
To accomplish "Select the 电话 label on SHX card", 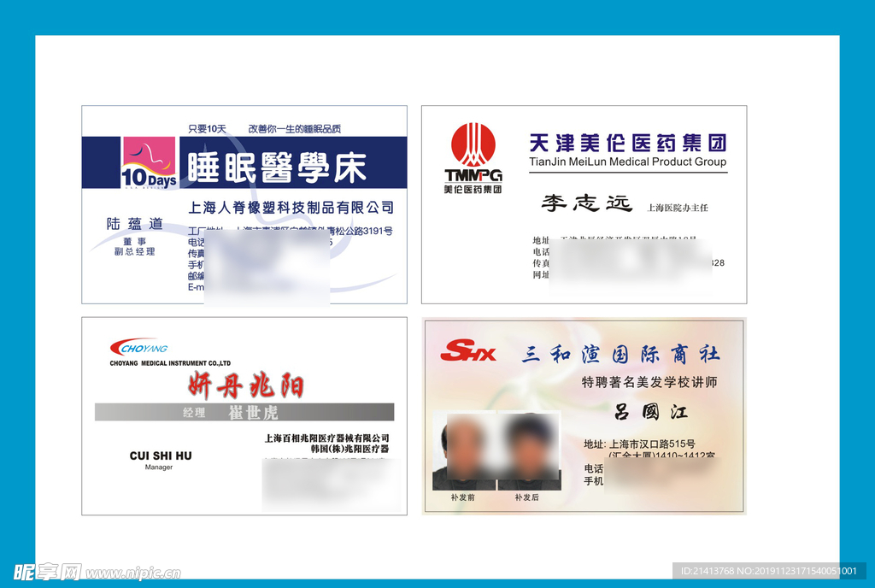I will click(594, 468).
